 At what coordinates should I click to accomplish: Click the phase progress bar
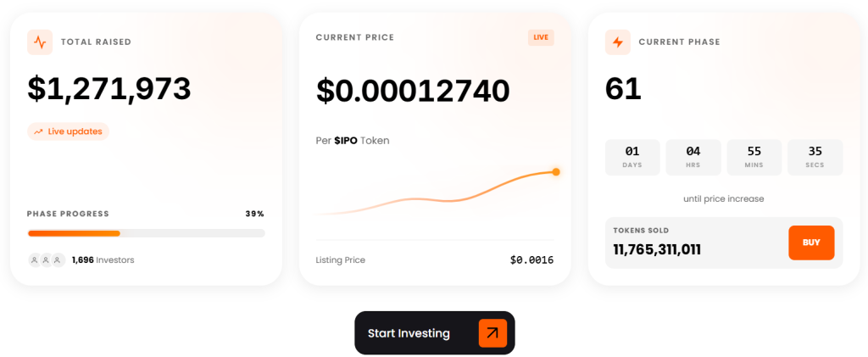pos(146,233)
